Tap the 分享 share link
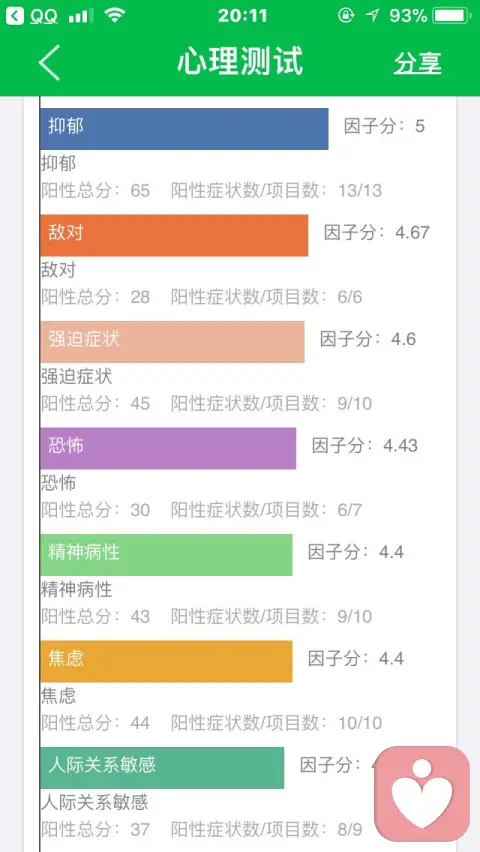The width and height of the screenshot is (480, 852). tap(417, 63)
